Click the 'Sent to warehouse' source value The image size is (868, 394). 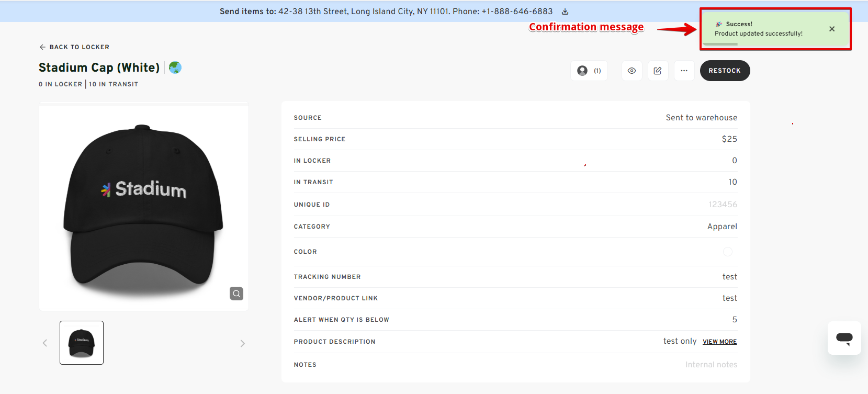[702, 118]
